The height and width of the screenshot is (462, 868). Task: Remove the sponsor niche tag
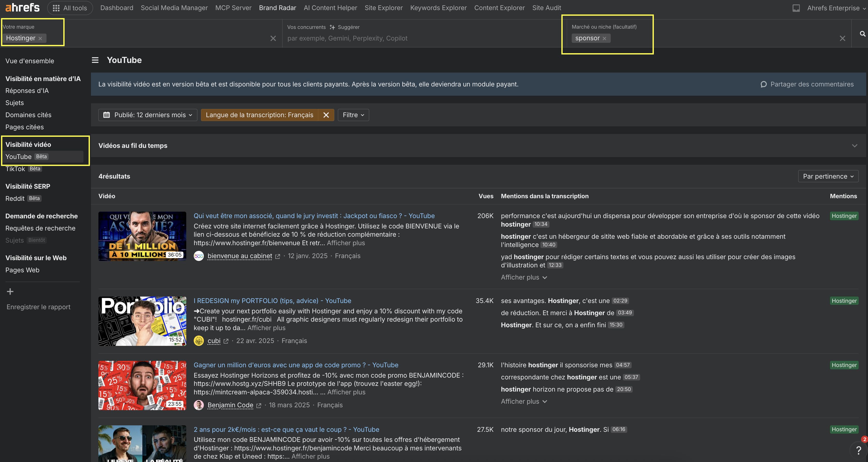tap(605, 38)
